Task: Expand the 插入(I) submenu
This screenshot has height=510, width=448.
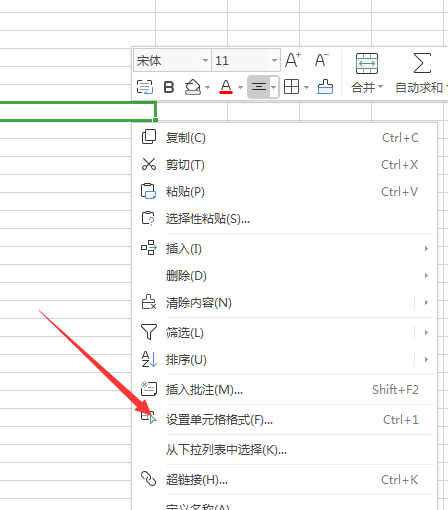Action: click(284, 249)
